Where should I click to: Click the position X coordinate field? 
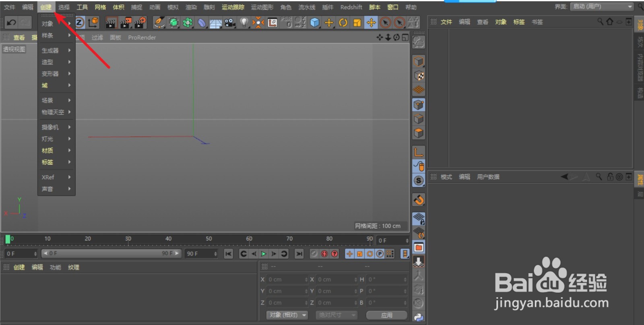click(287, 279)
